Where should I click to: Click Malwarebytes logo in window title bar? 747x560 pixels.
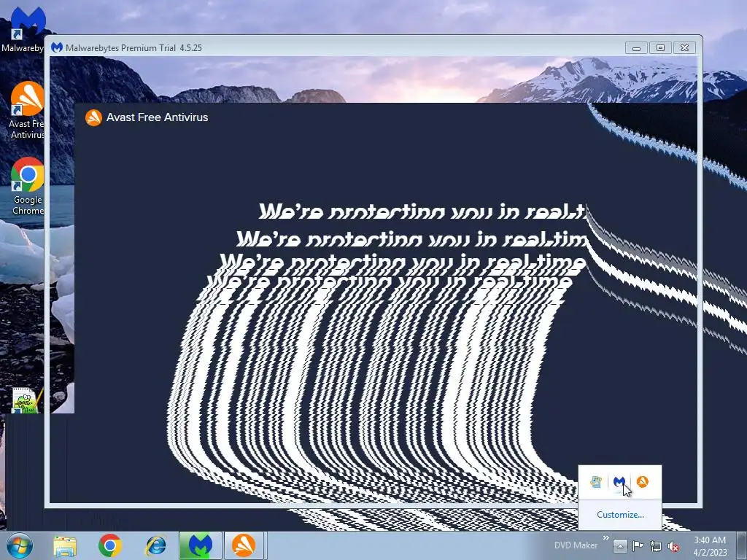click(x=57, y=47)
